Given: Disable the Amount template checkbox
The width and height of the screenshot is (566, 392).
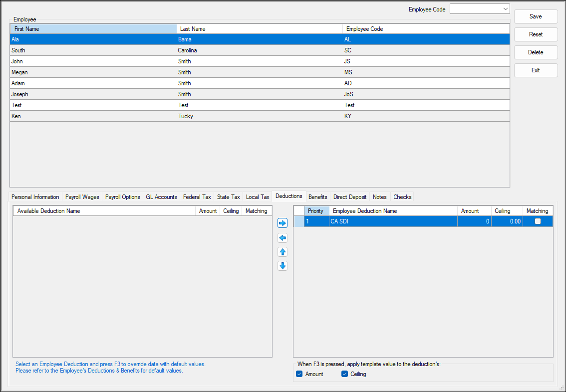Looking at the screenshot, I should coord(299,374).
